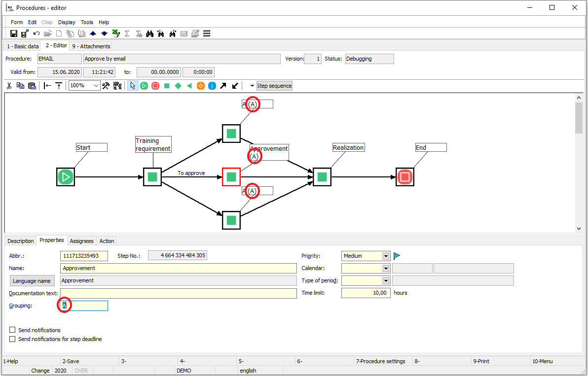Select the green diamond decision tool

pyautogui.click(x=178, y=86)
